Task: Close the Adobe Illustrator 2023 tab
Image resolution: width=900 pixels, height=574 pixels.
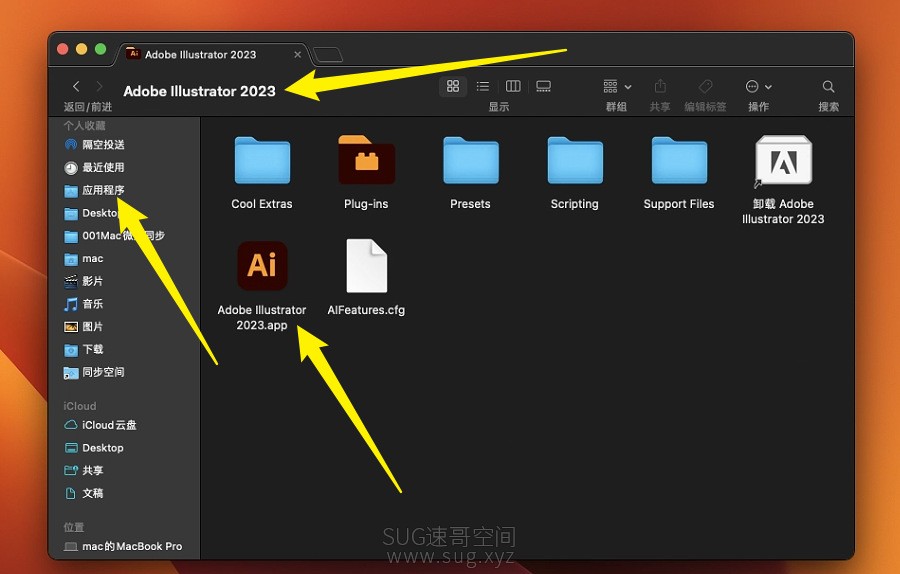Action: (x=297, y=55)
